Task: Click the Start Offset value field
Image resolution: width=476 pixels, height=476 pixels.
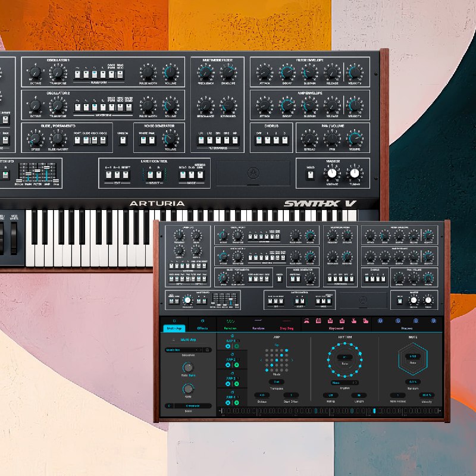Action: click(291, 395)
